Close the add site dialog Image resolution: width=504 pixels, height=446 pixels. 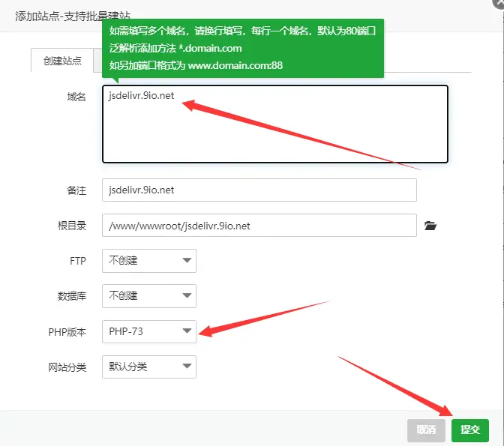[499, 3]
